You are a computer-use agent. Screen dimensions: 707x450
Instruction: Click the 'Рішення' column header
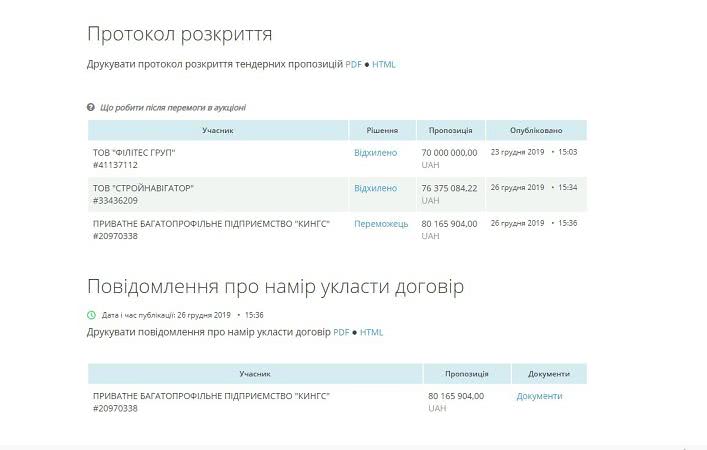pos(382,130)
